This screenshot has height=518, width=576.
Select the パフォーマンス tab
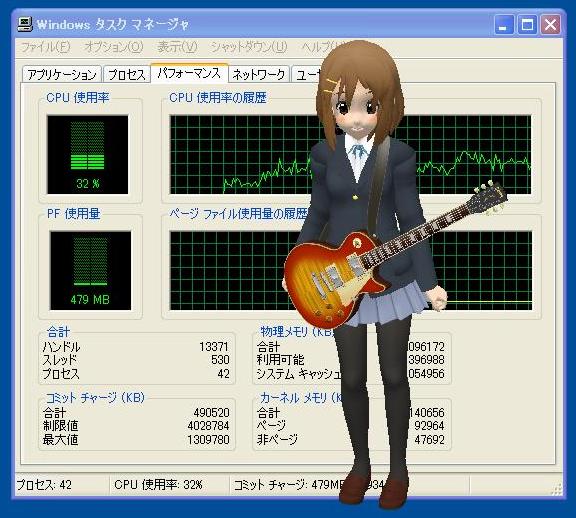coord(189,73)
